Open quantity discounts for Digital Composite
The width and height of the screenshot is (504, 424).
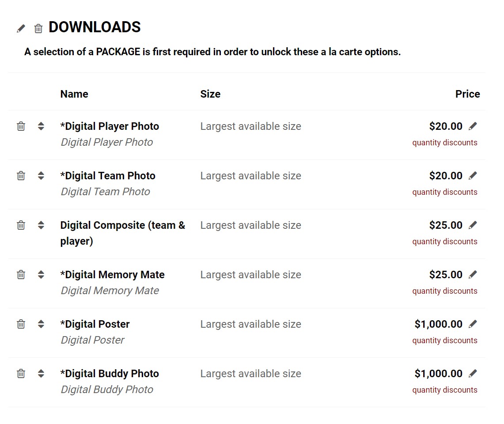pyautogui.click(x=445, y=242)
